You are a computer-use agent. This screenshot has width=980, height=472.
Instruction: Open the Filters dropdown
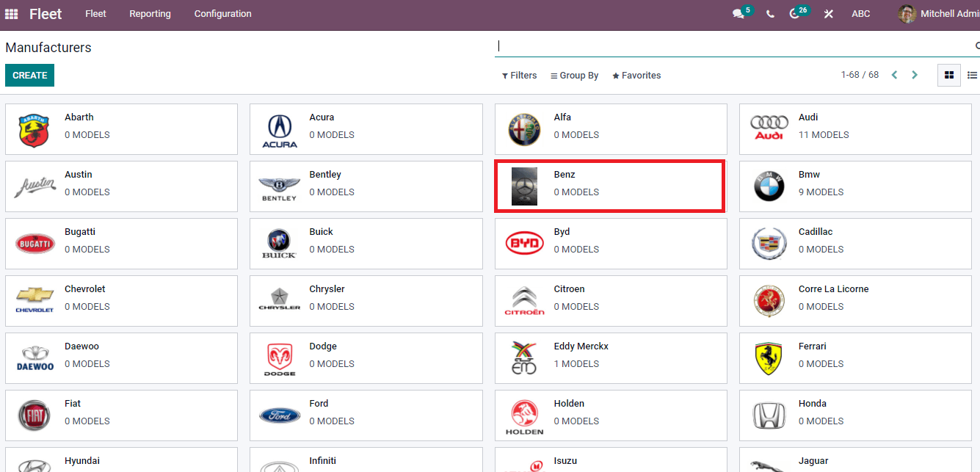(x=520, y=76)
